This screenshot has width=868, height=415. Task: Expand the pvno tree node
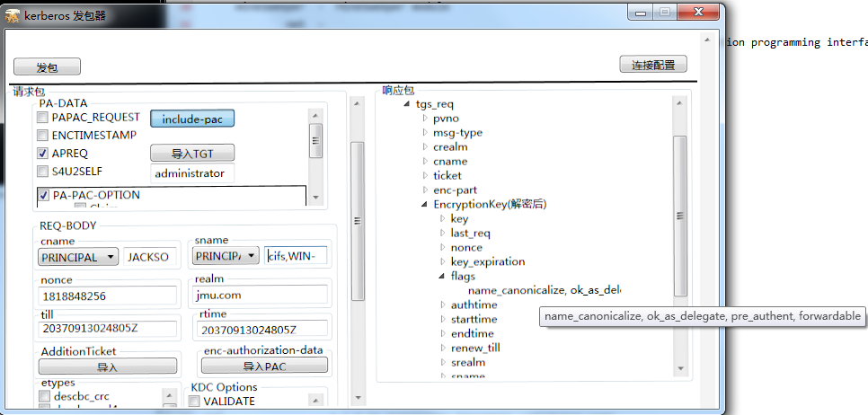point(425,118)
